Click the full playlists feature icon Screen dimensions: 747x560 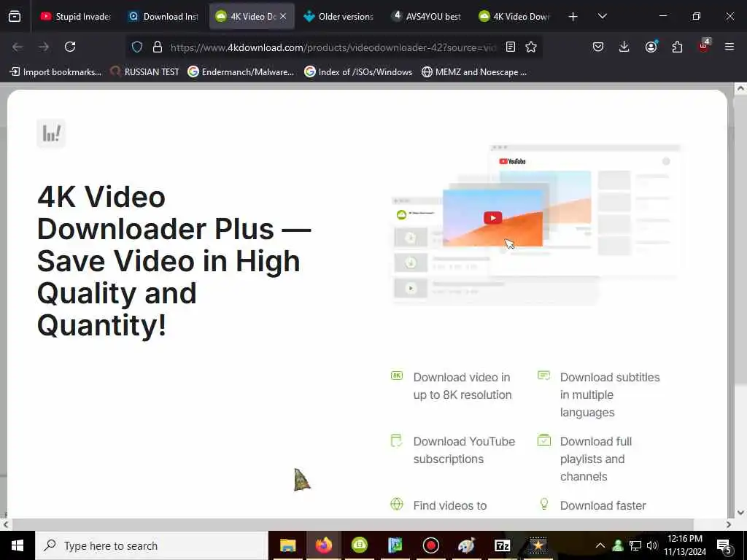coord(544,440)
